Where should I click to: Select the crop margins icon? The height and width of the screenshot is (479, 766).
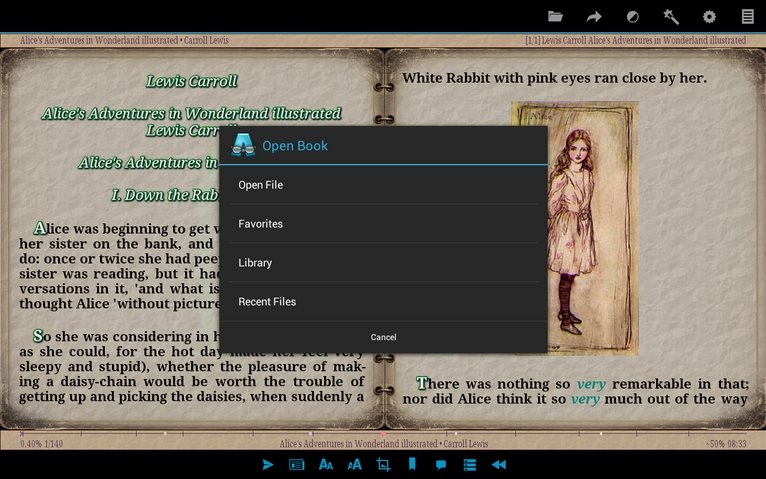tap(383, 464)
